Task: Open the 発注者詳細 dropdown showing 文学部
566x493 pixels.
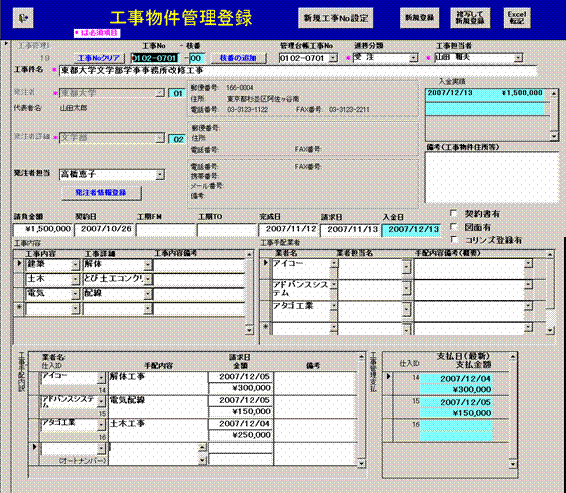Action: click(160, 138)
